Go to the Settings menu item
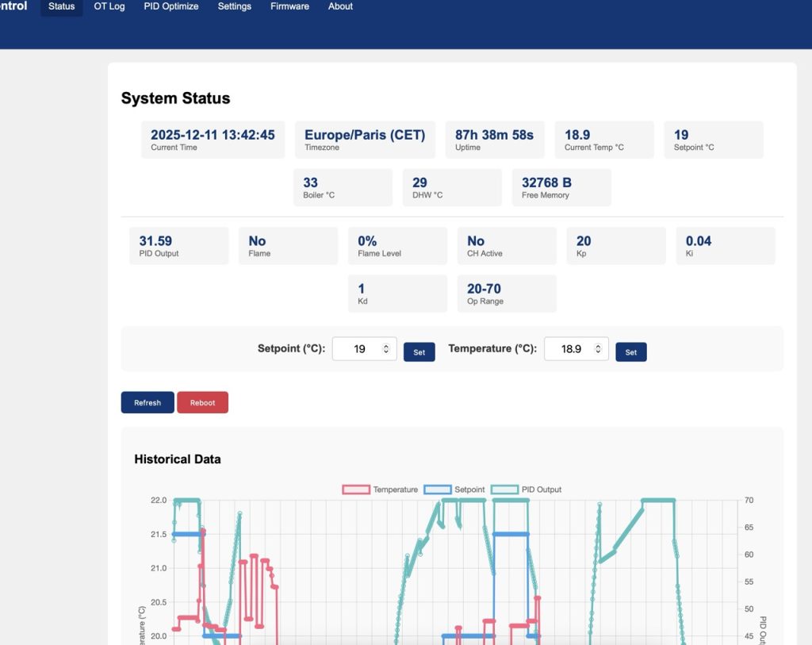This screenshot has height=645, width=812. click(x=235, y=6)
